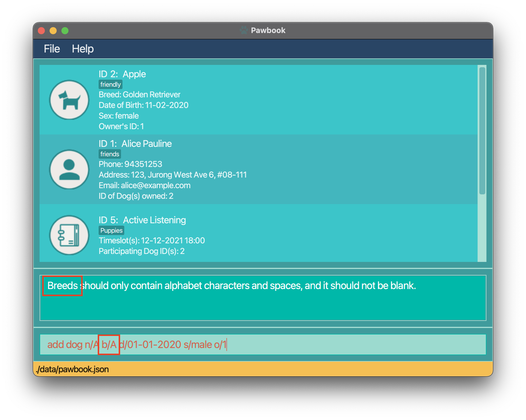Click the Pawbook window title
This screenshot has height=420, width=526.
pos(268,30)
